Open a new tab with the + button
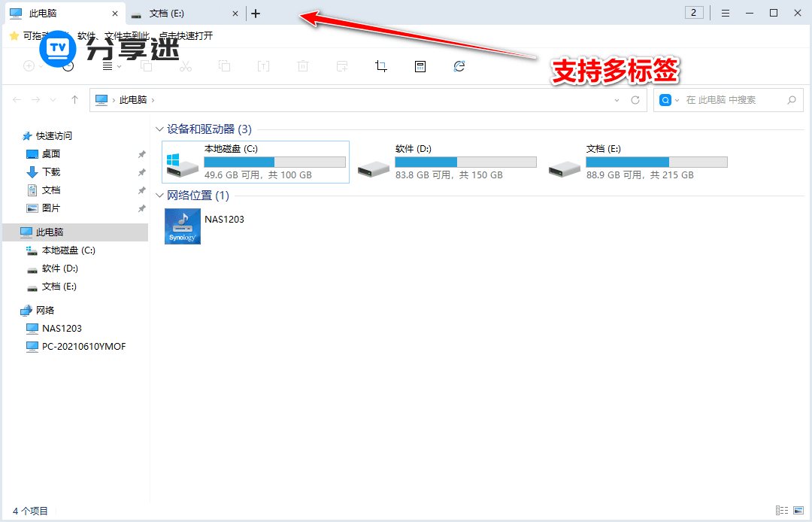 pos(255,13)
